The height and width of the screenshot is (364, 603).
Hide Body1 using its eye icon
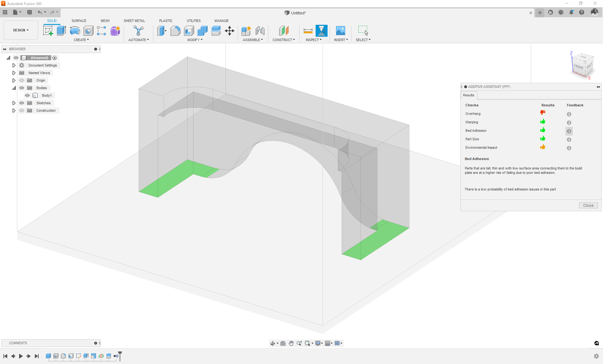click(27, 95)
